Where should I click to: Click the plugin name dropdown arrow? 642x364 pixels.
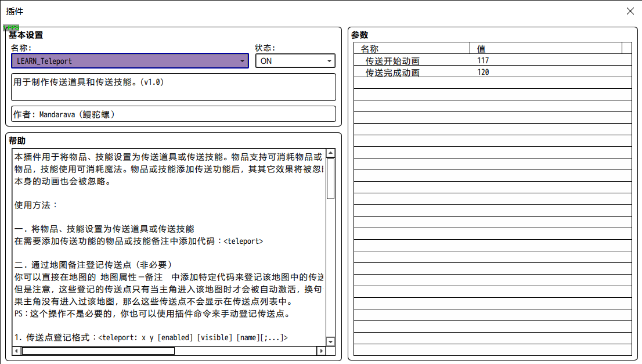(x=242, y=61)
